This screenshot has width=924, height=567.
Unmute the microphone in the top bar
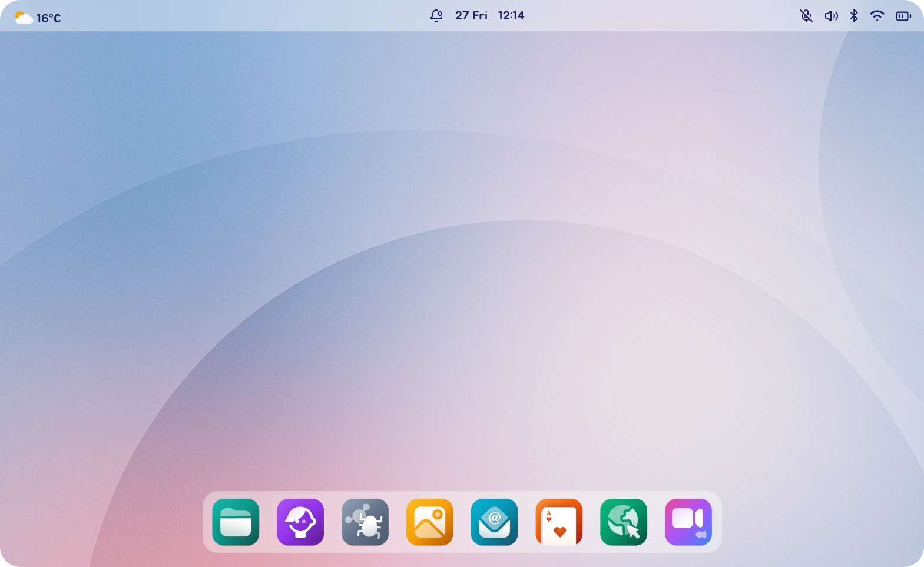coord(806,16)
